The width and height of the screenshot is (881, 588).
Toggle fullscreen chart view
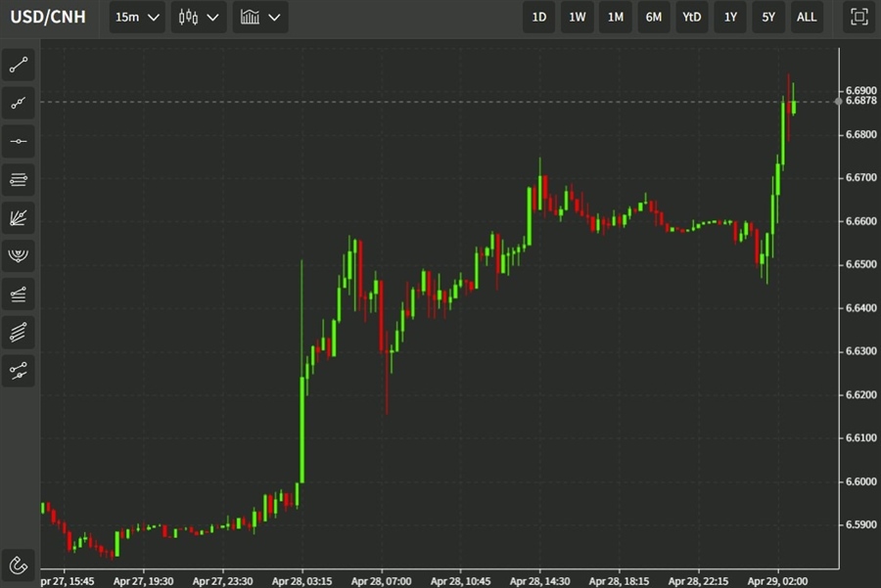pyautogui.click(x=859, y=17)
